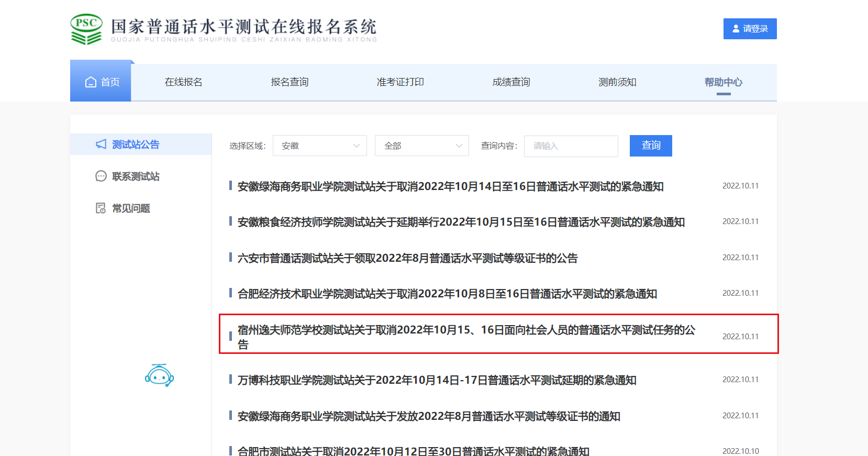The height and width of the screenshot is (456, 868).
Task: Expand the 安徽 region dropdown
Action: click(320, 146)
